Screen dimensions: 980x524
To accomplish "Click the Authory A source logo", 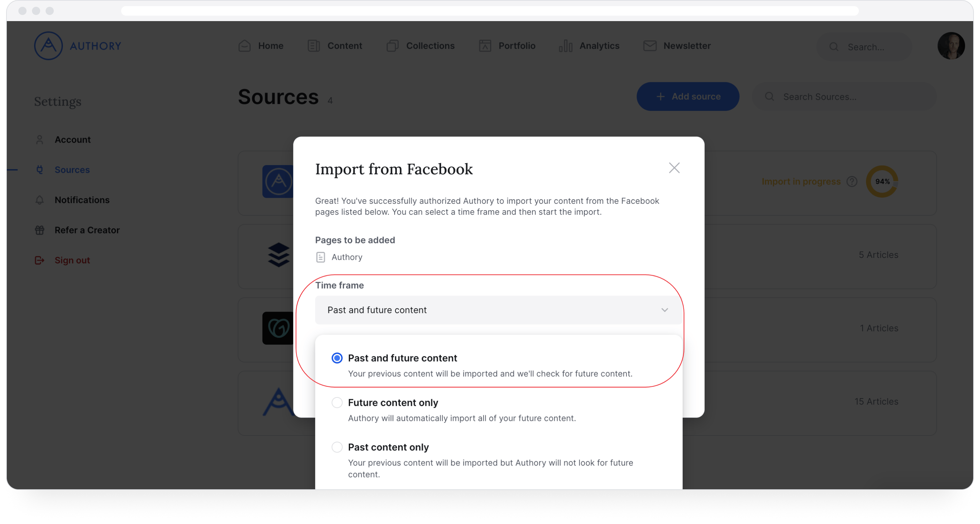I will coord(278,402).
